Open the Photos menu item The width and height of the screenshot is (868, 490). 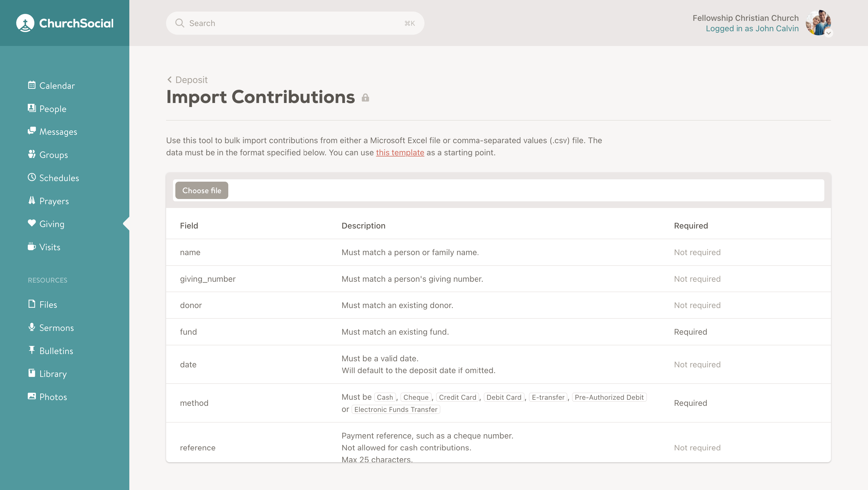coord(53,397)
